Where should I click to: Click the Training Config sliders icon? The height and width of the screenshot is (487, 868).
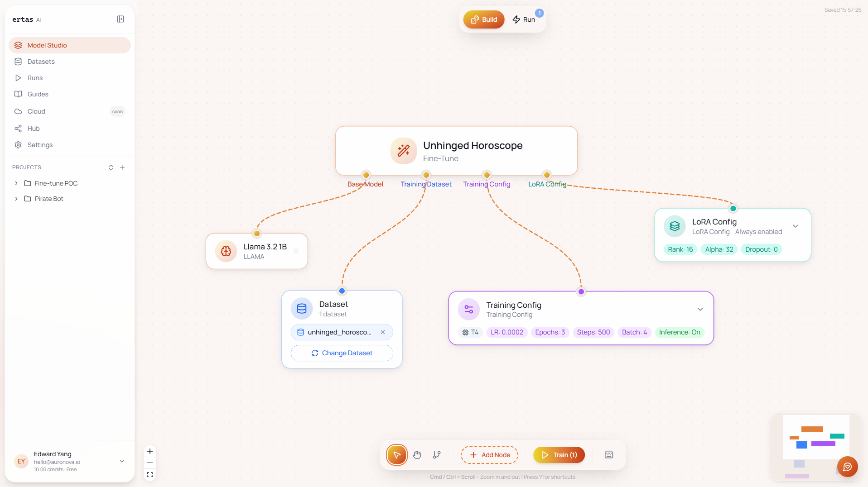[469, 310]
